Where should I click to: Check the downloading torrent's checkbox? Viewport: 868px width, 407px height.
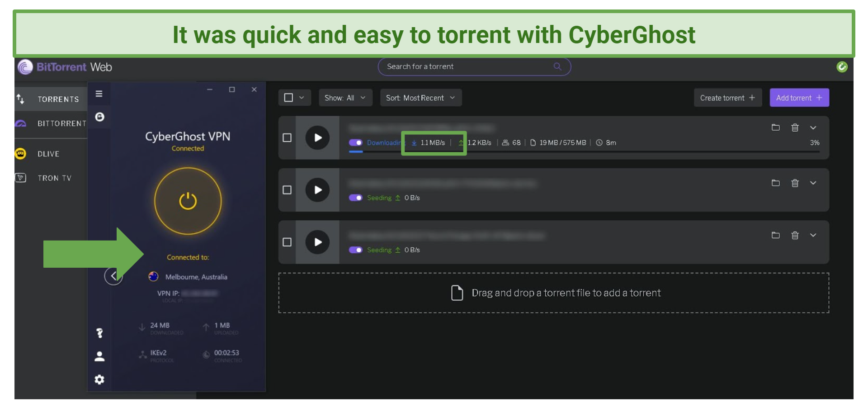pyautogui.click(x=287, y=137)
